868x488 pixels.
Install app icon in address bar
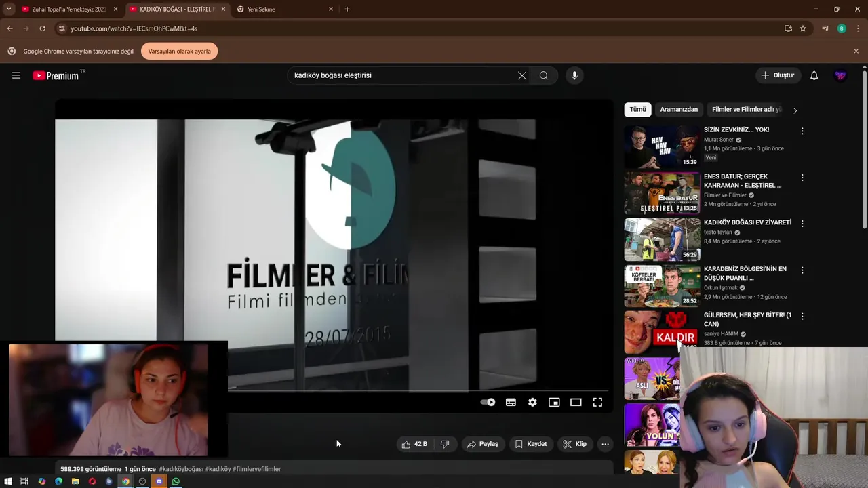[788, 28]
